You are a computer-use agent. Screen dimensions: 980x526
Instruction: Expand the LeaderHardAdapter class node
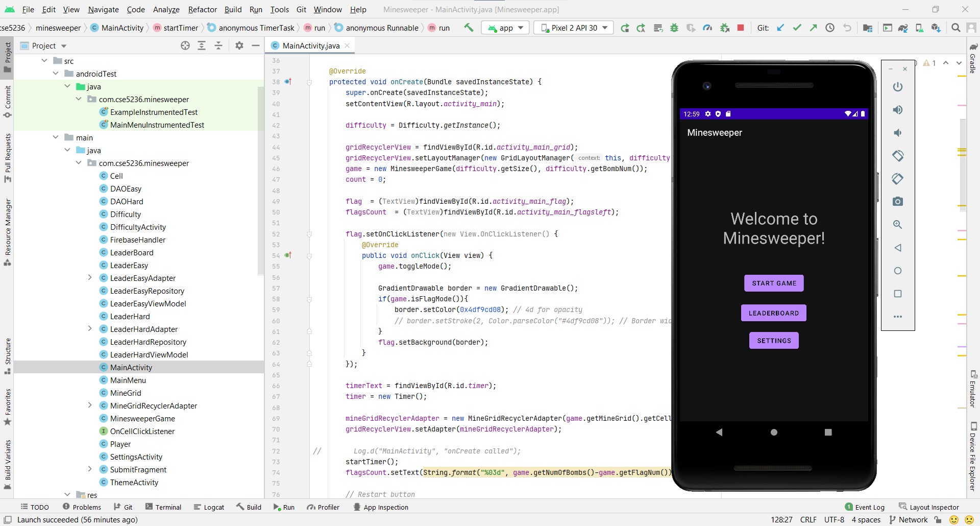tap(90, 329)
